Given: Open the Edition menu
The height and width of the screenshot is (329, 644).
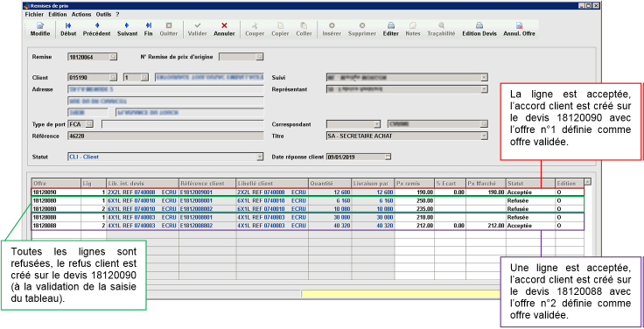Looking at the screenshot, I should 58,14.
